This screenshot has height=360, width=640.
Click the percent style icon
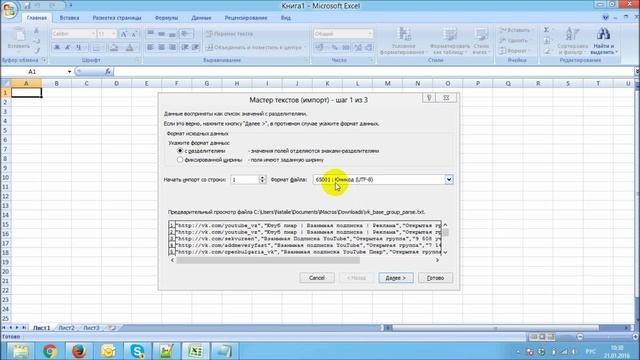coord(334,47)
